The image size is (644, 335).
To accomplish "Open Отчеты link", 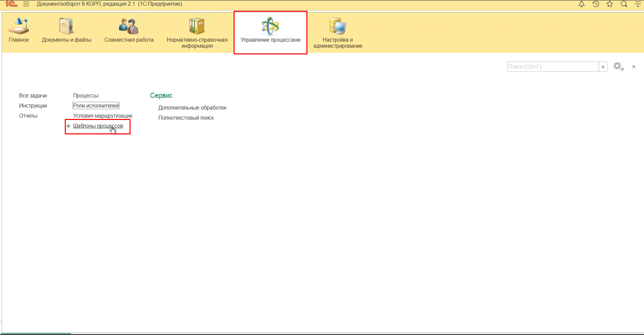I will coord(28,116).
